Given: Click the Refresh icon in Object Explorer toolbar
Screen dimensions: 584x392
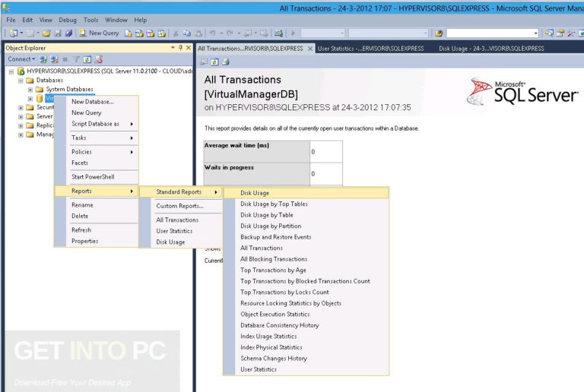Looking at the screenshot, I should pos(87,59).
